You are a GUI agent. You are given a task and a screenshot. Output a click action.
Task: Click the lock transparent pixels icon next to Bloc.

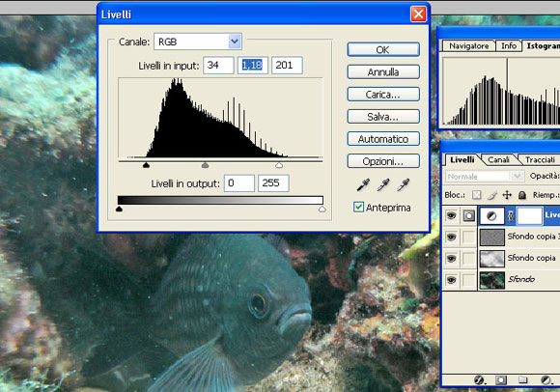pyautogui.click(x=476, y=195)
